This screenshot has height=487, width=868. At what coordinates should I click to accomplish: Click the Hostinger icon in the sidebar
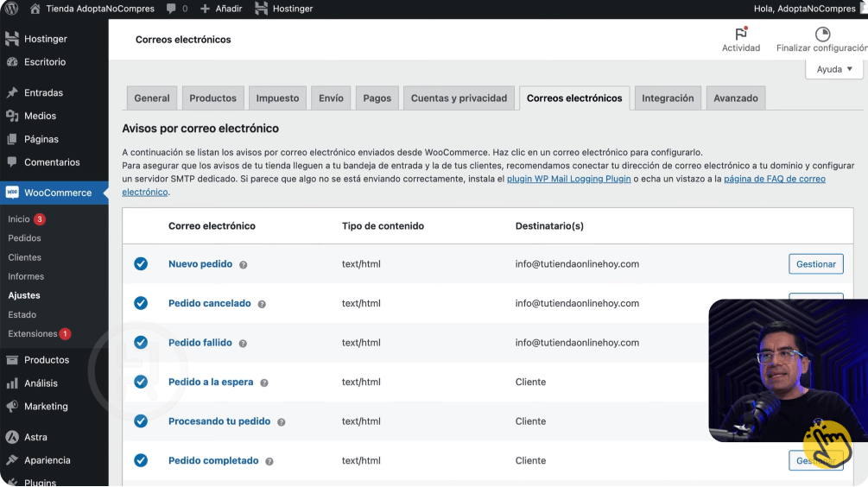coord(11,39)
